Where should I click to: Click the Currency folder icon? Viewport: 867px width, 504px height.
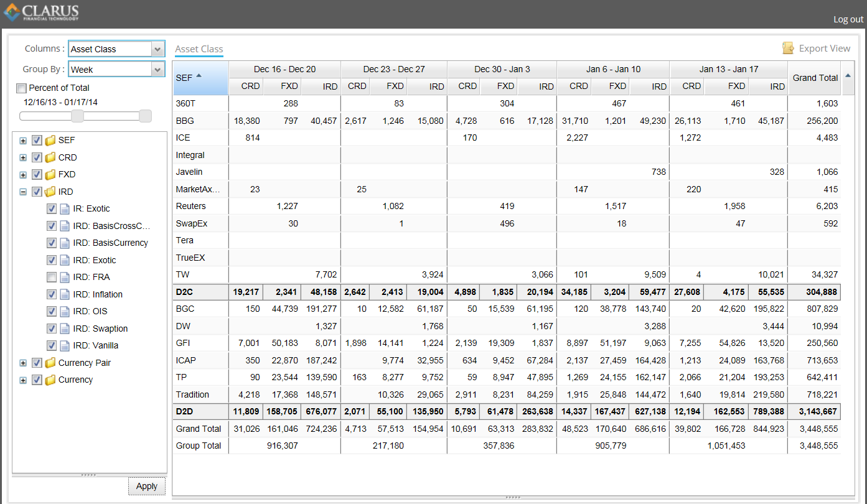50,380
